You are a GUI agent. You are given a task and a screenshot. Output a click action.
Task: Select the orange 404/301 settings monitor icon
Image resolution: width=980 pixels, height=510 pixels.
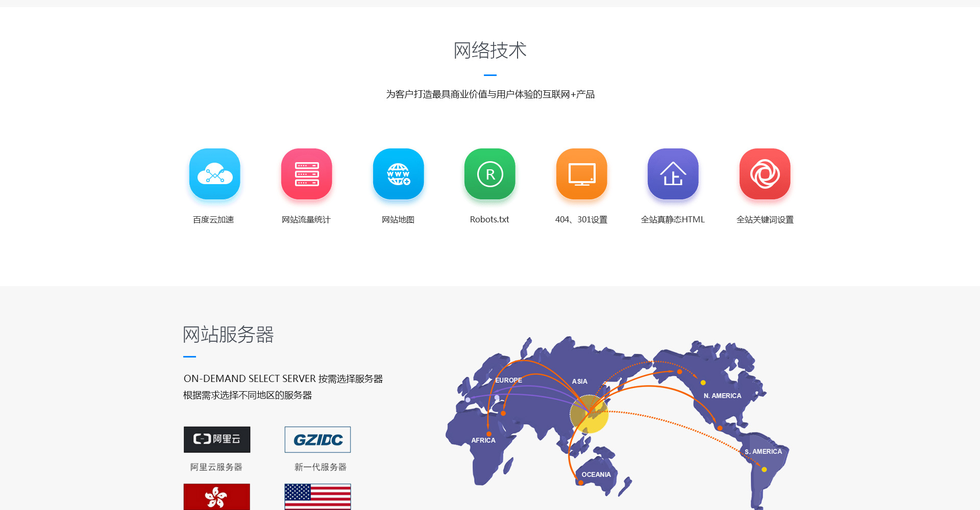point(581,174)
